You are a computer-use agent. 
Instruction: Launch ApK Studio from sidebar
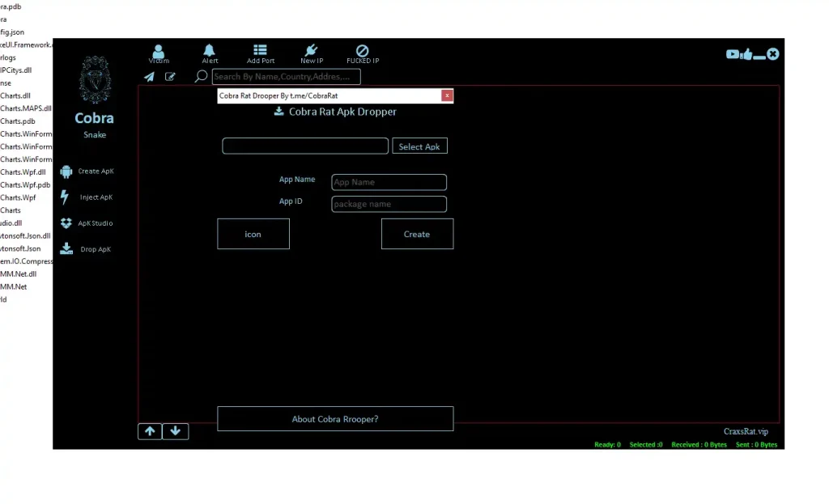(66, 222)
